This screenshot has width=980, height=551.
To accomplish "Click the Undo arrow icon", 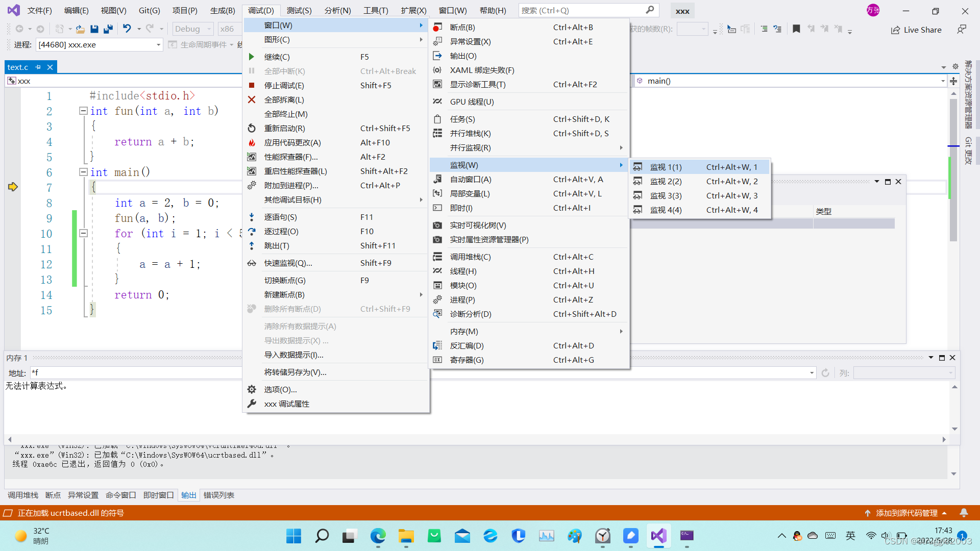I will [x=127, y=29].
